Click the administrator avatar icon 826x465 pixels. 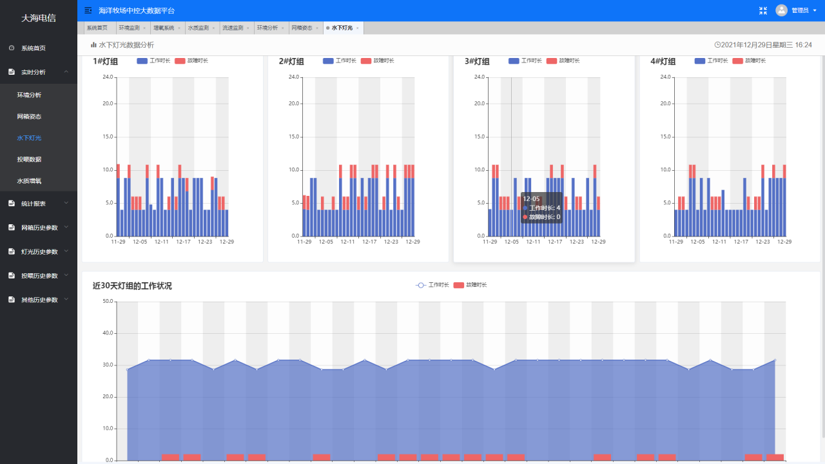tap(782, 10)
